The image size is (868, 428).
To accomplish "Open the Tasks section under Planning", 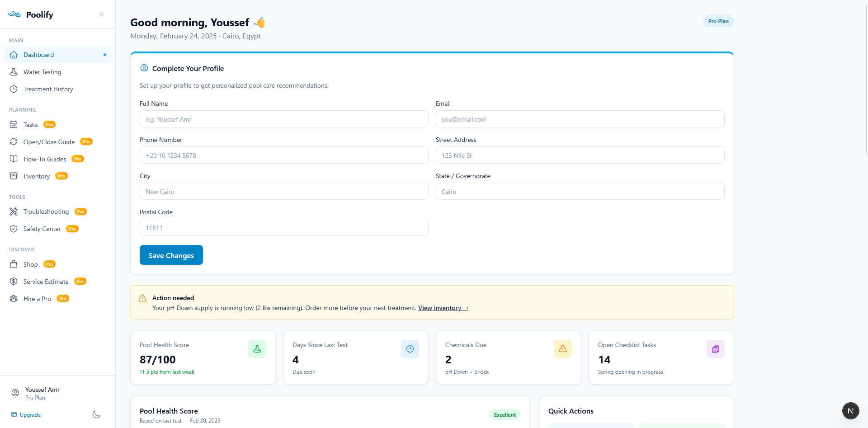I will click(30, 125).
